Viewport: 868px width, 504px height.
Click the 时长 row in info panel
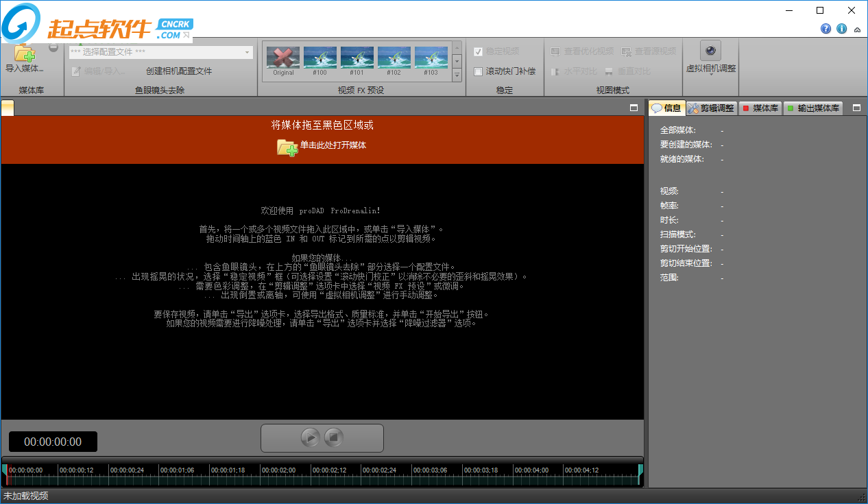tap(692, 220)
